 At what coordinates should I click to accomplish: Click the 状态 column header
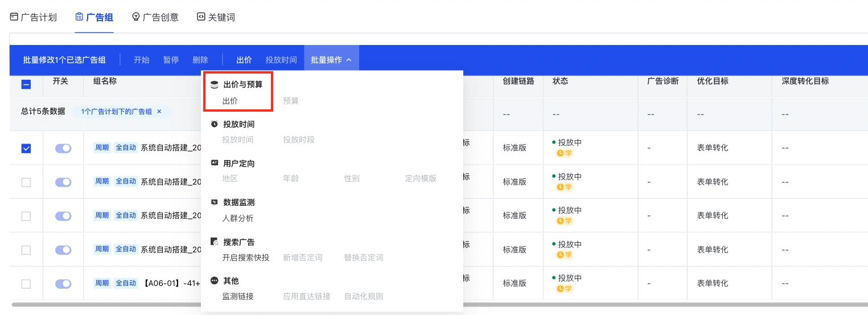560,81
